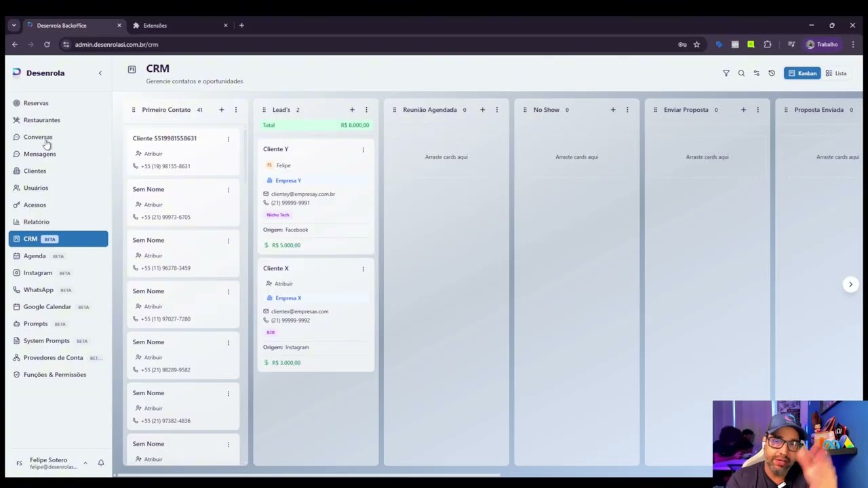Add a card to Primeiro Contato column

click(221, 110)
